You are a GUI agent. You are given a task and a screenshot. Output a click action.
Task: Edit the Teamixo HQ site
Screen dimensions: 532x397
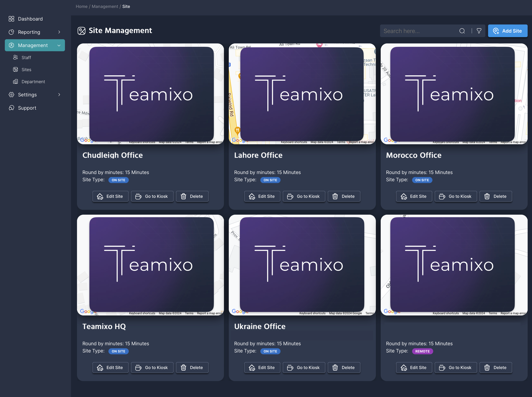point(110,367)
